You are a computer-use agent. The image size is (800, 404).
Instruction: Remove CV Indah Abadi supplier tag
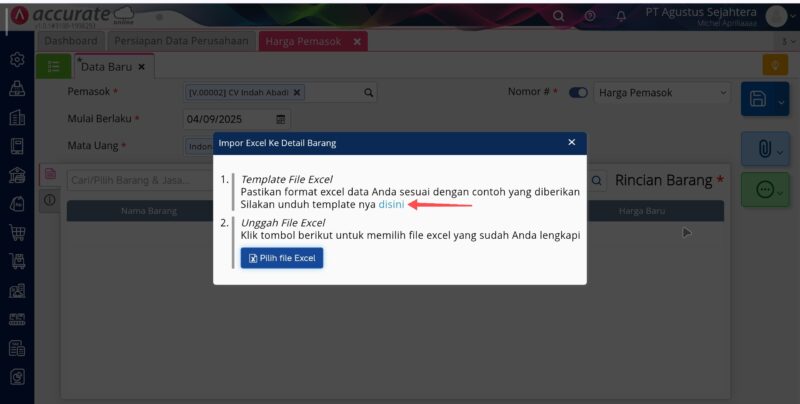[x=296, y=92]
